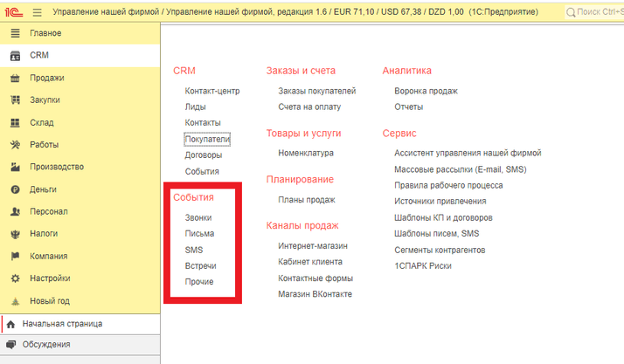624x364 pixels.
Task: Click the Производство factory icon
Action: coord(15,167)
